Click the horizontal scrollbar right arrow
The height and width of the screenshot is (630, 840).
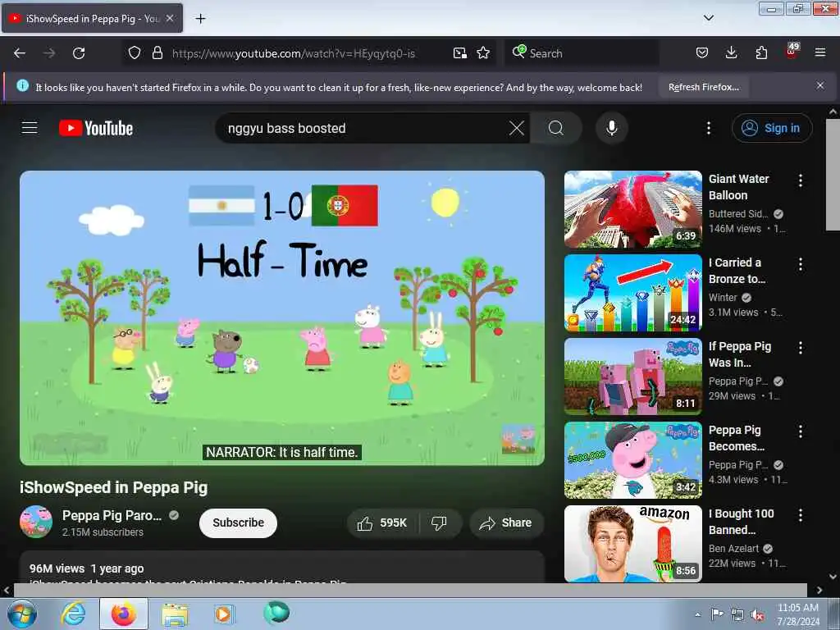point(819,590)
